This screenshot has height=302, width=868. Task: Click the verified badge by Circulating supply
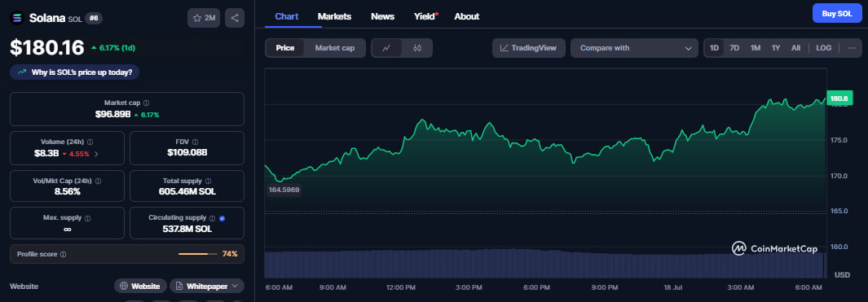point(223,218)
